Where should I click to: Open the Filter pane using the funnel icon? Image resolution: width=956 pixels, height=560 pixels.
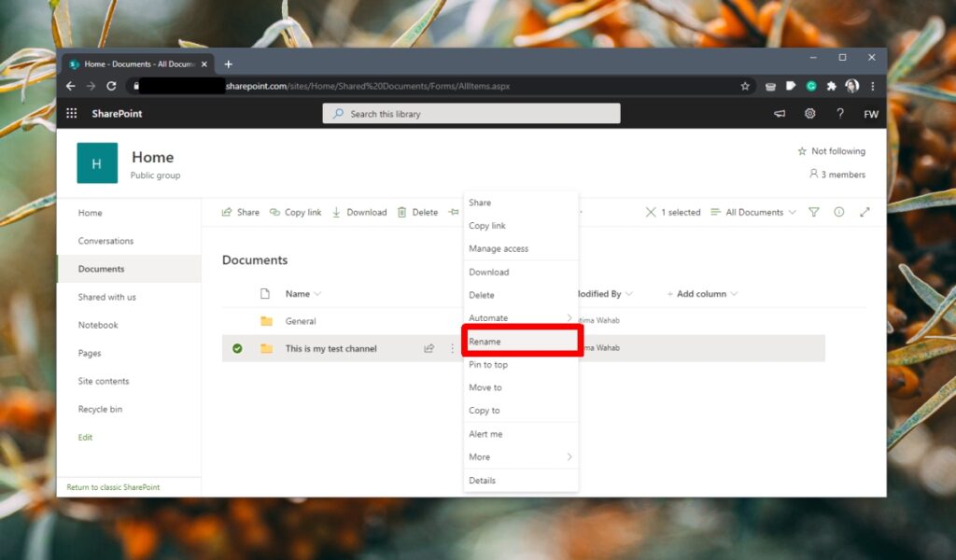tap(813, 212)
